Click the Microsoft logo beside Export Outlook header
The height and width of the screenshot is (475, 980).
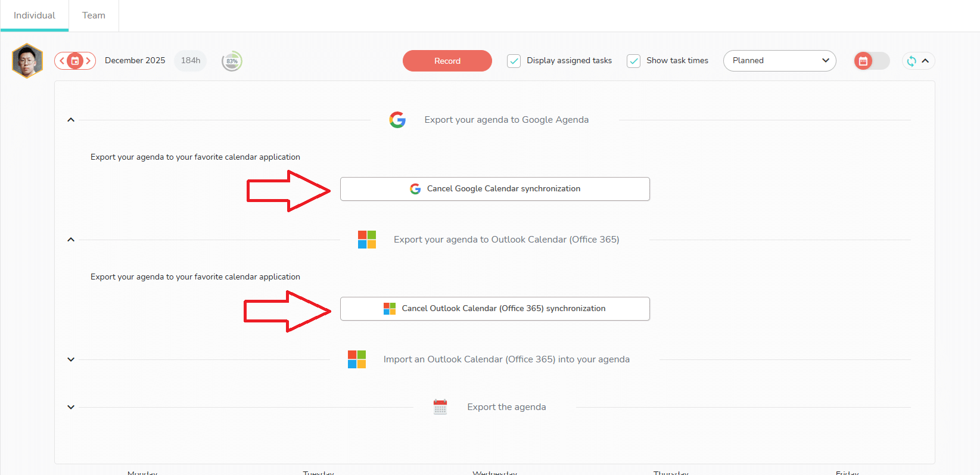367,240
